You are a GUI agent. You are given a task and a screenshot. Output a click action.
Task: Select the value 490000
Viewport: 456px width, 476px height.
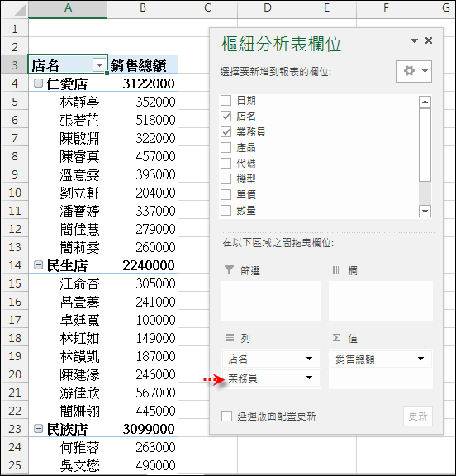coord(143,465)
